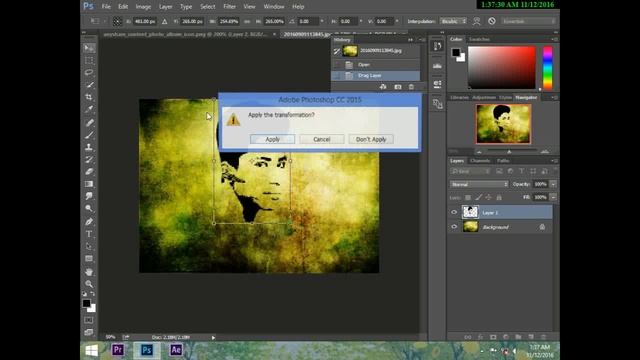Select the Crop tool

click(x=89, y=97)
